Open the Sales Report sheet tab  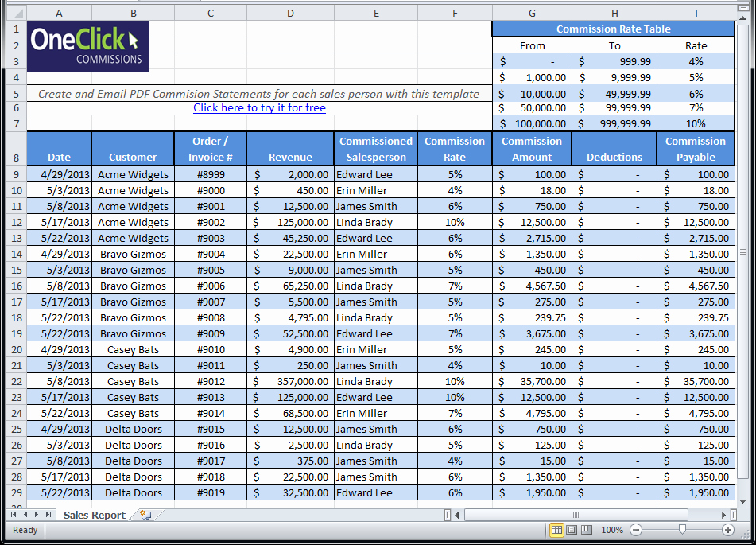[94, 515]
